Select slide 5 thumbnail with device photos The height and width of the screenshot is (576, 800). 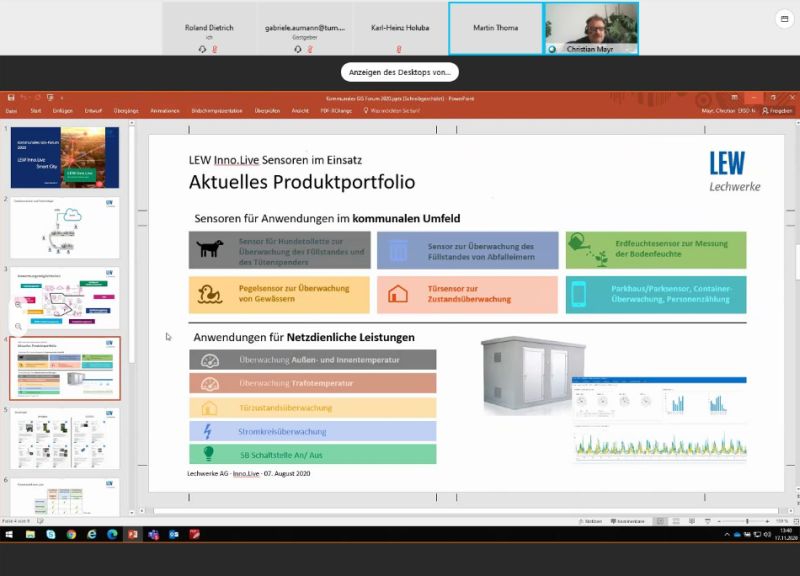[x=65, y=438]
